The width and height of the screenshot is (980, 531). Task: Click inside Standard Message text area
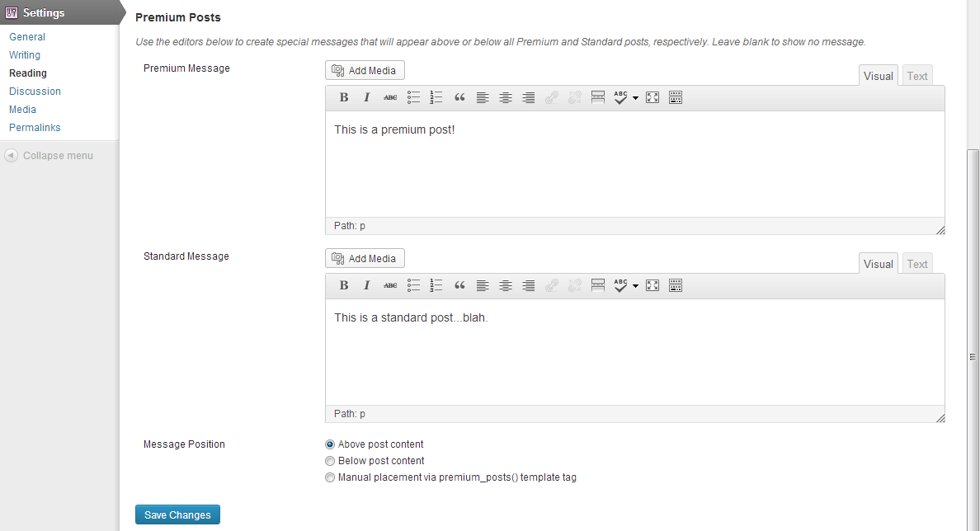tap(635, 352)
